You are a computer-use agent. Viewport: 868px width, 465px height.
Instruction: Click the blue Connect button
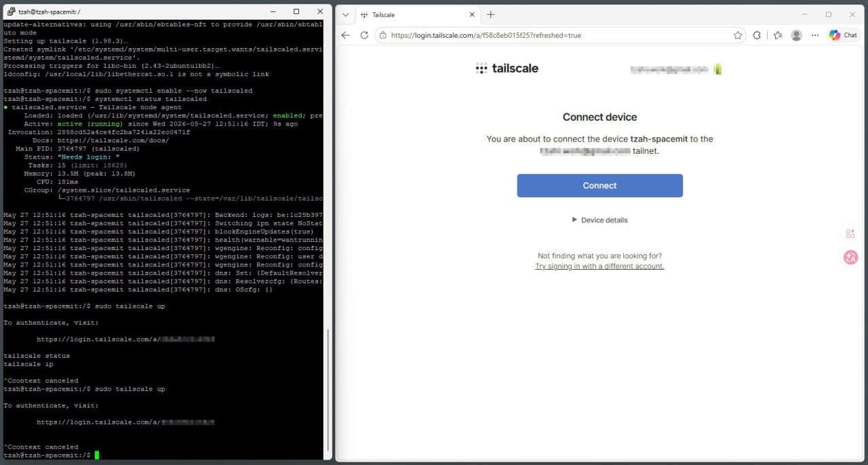point(599,186)
